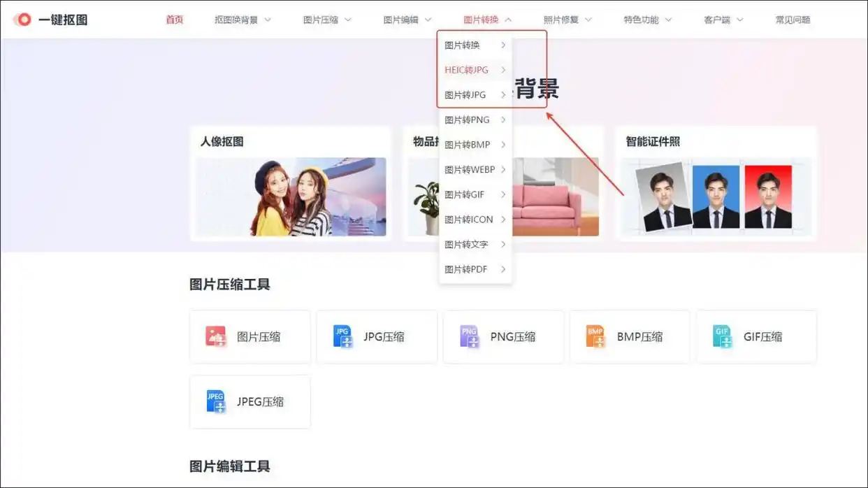Image resolution: width=868 pixels, height=488 pixels.
Task: Open the 常见问题 link
Action: coord(793,20)
